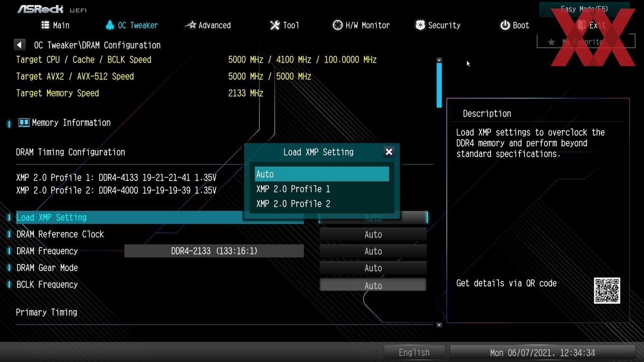This screenshot has width=644, height=362.
Task: Open the Memory Information icon
Action: coord(24,123)
